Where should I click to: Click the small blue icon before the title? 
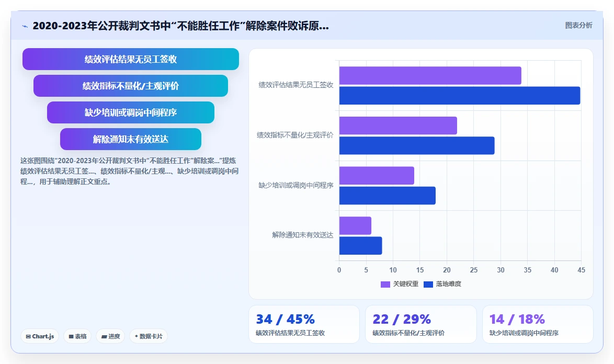(25, 26)
